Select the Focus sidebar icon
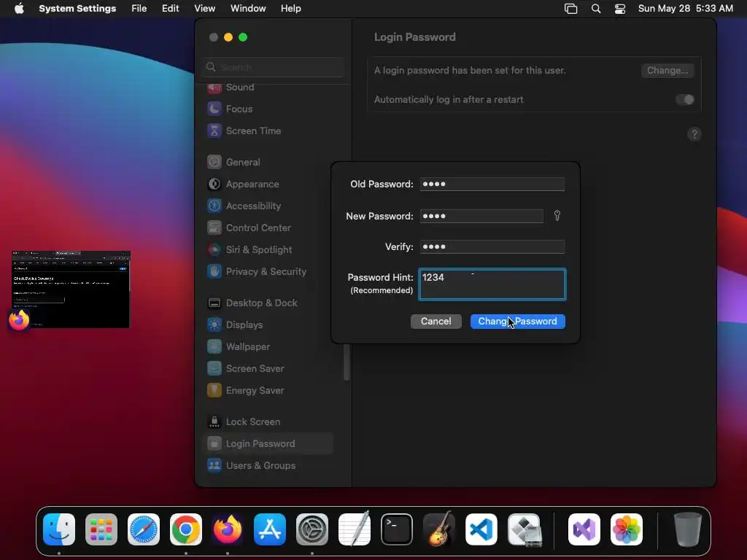This screenshot has width=747, height=560. click(214, 109)
